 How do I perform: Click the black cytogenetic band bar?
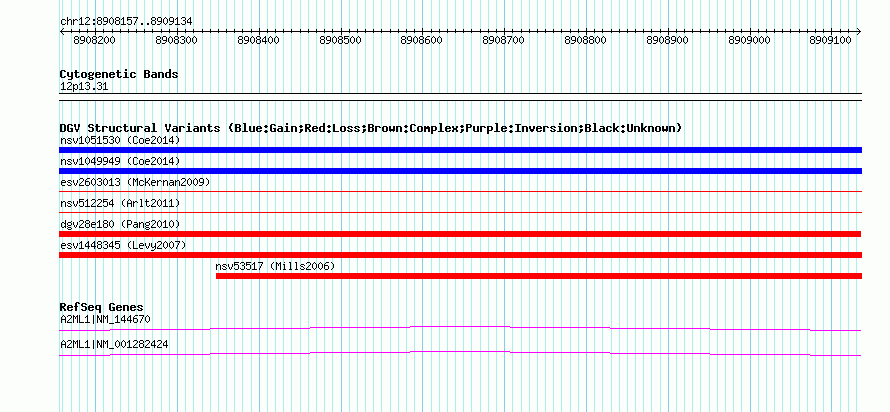click(460, 97)
